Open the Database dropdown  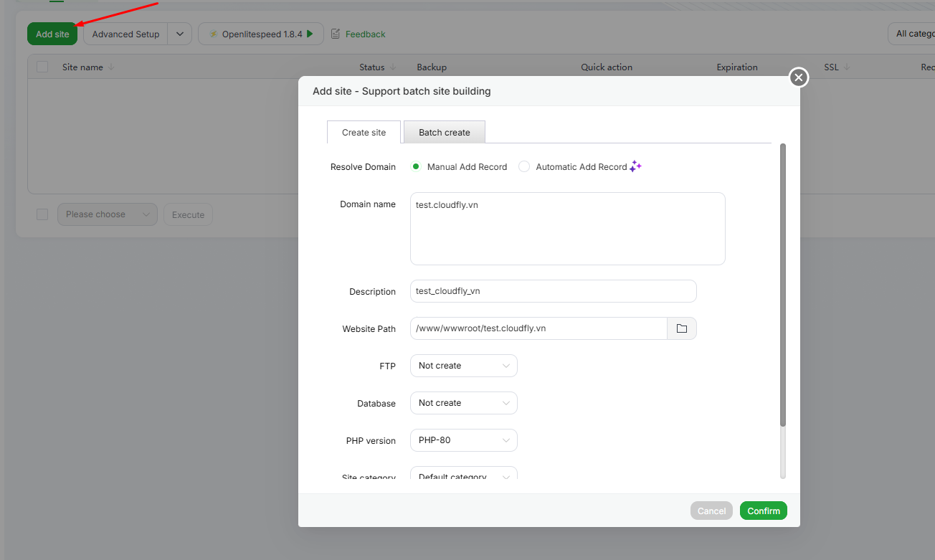(x=463, y=403)
